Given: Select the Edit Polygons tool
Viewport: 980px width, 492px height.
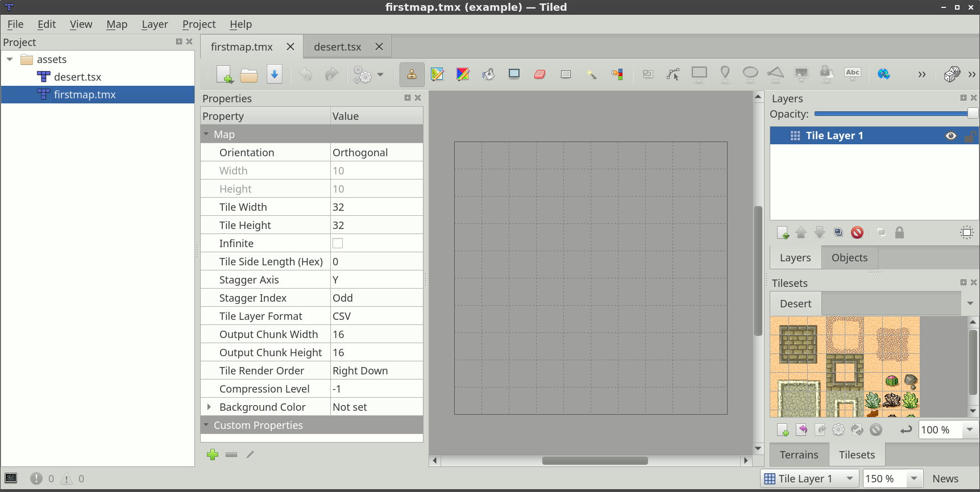Looking at the screenshot, I should click(674, 74).
